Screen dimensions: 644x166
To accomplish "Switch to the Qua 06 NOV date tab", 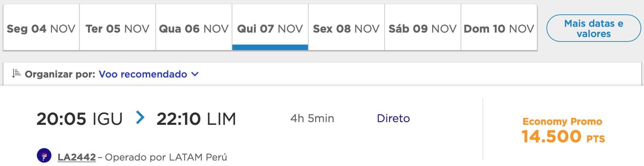I will (194, 27).
